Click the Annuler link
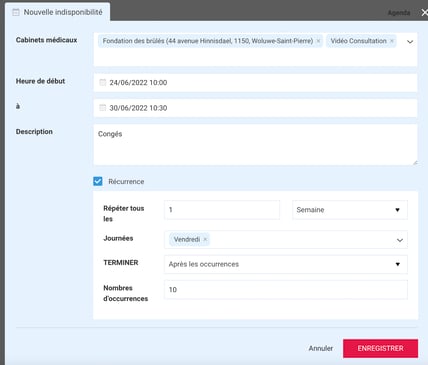Screen dimensions: 428x365 [321, 348]
